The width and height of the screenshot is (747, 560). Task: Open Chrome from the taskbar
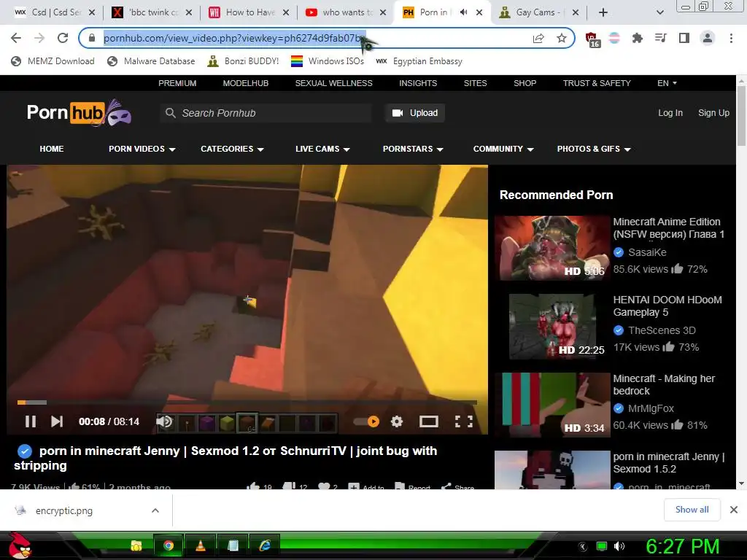[x=169, y=545]
